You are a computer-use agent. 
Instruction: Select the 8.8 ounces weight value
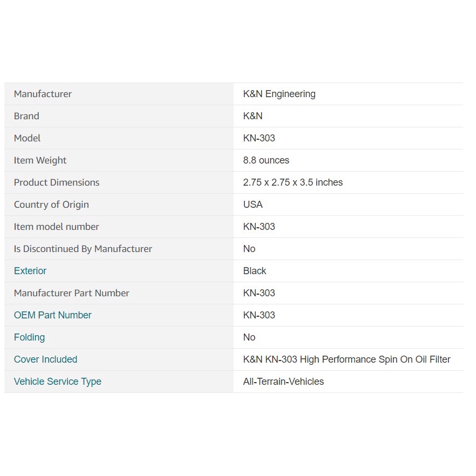(266, 160)
